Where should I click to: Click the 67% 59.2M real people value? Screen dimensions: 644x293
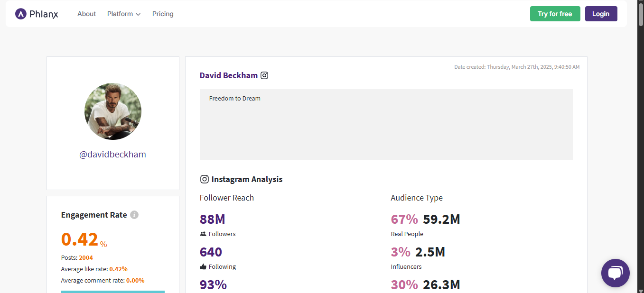pos(425,219)
